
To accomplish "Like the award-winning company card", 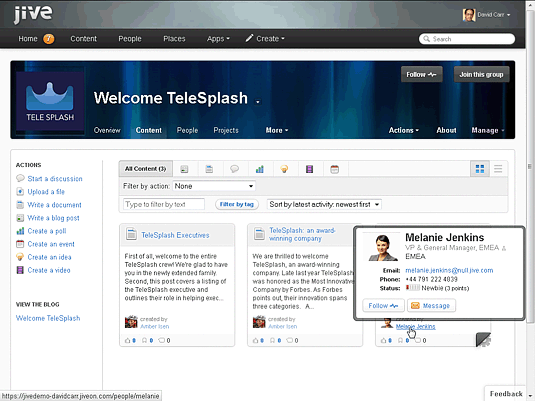I will click(x=259, y=340).
